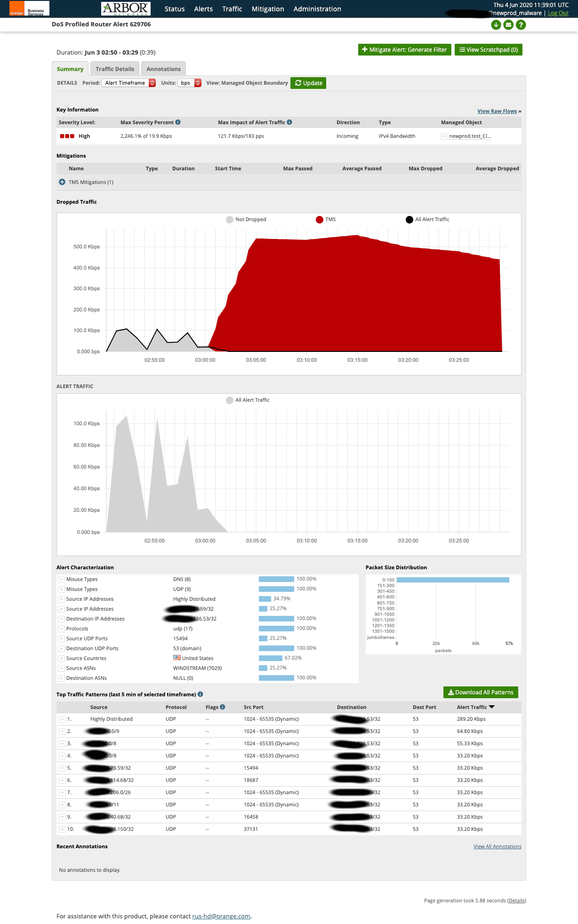
Task: Open the Period Alert Timeframe dropdown
Action: [129, 83]
